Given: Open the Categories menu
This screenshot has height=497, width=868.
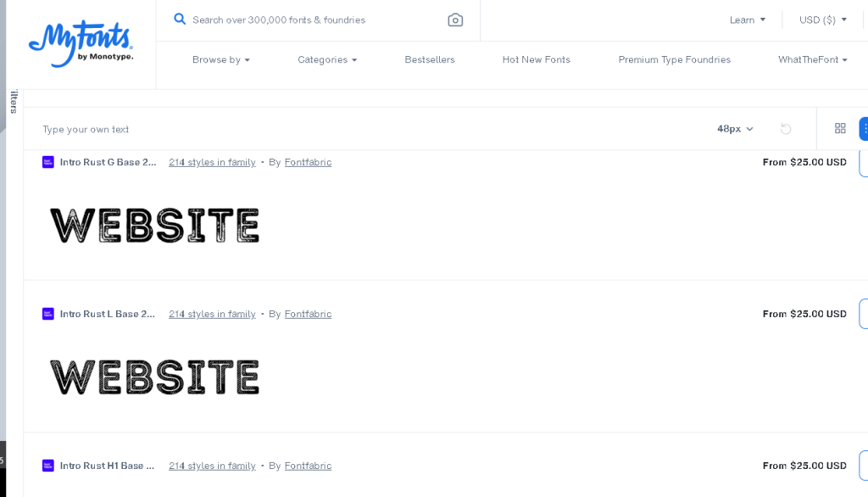Looking at the screenshot, I should click(x=327, y=59).
